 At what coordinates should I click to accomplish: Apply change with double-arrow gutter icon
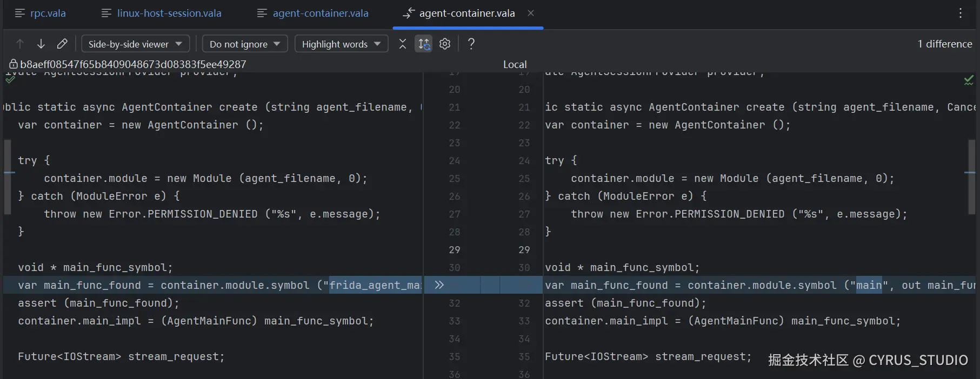point(439,285)
